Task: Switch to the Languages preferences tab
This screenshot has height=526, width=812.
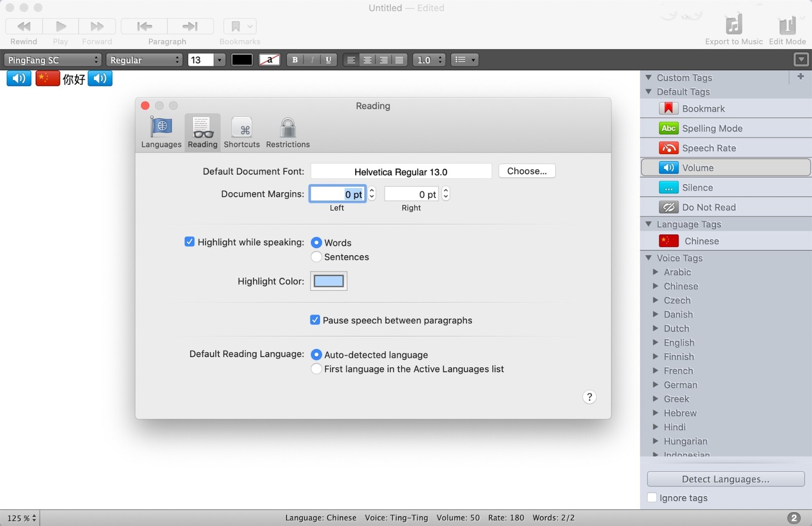Action: tap(161, 132)
